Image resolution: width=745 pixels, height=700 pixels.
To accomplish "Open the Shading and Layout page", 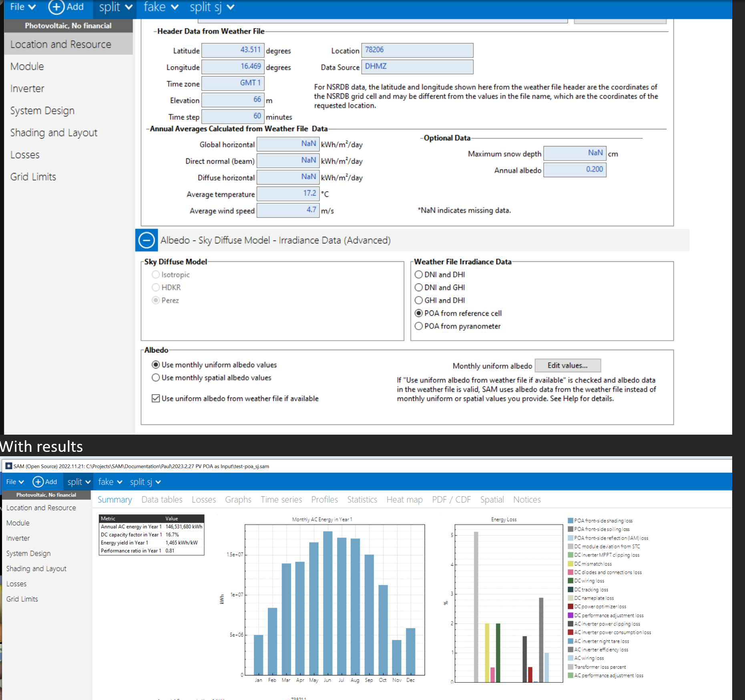I will tap(54, 132).
